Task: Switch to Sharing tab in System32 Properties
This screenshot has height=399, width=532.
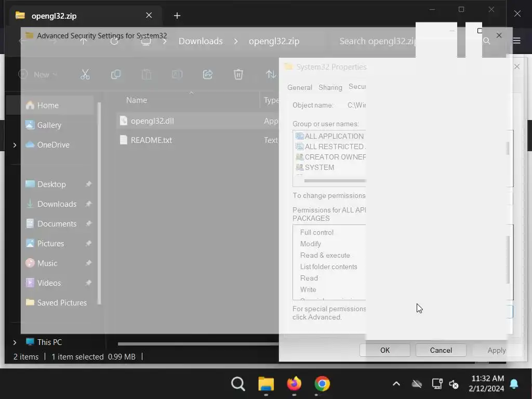Action: click(x=330, y=87)
